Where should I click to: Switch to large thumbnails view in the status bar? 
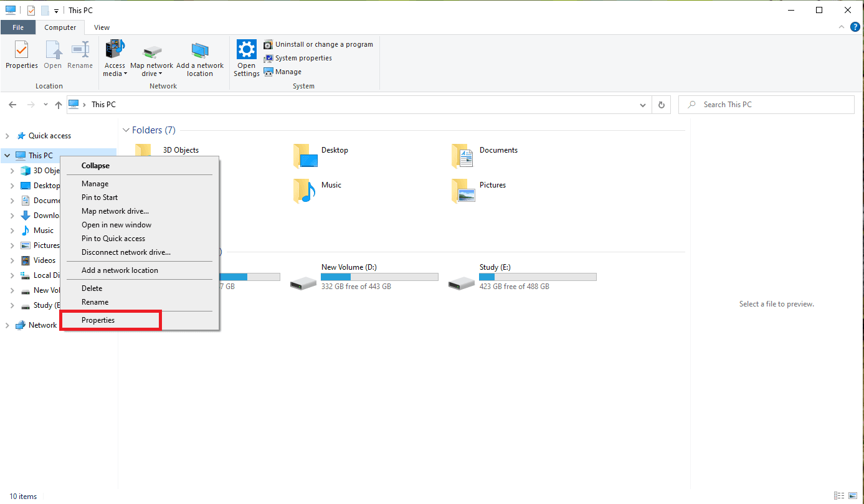pyautogui.click(x=852, y=496)
